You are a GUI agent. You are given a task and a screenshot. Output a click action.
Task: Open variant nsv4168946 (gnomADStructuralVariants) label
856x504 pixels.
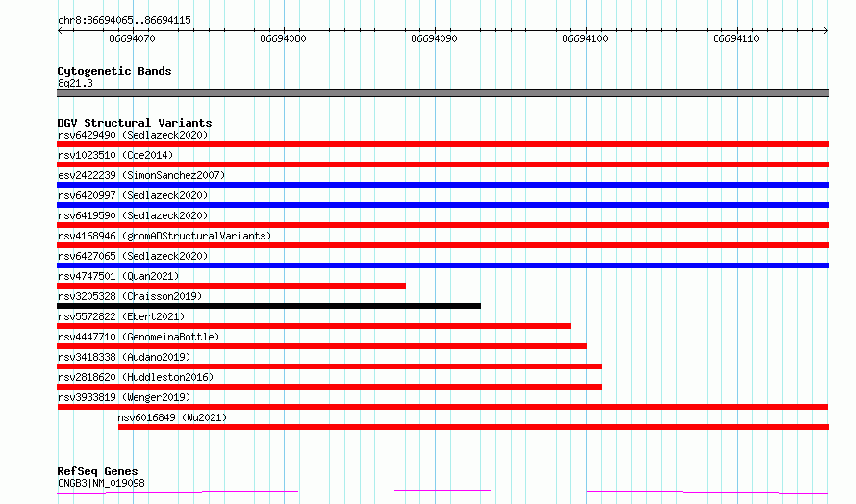164,236
